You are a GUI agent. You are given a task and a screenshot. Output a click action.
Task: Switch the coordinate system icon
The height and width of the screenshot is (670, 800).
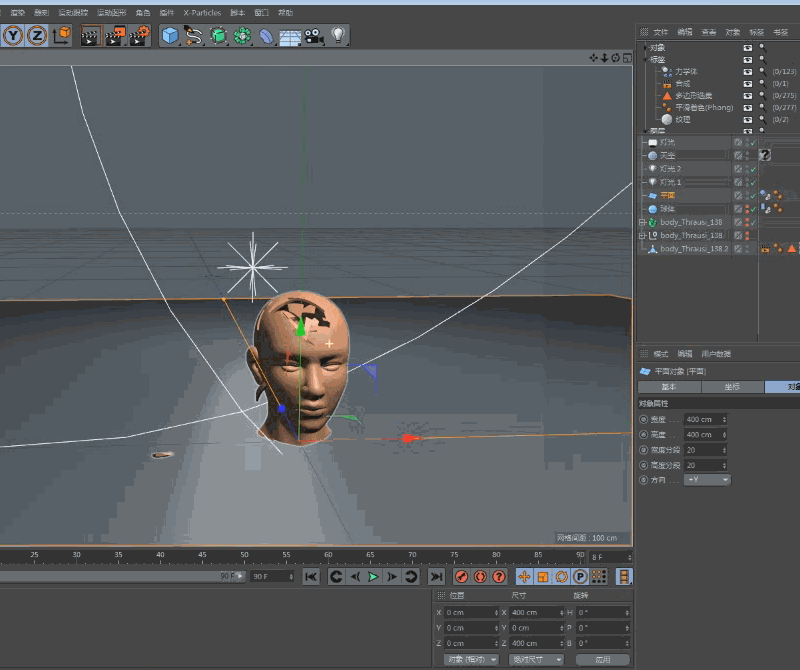tap(62, 35)
